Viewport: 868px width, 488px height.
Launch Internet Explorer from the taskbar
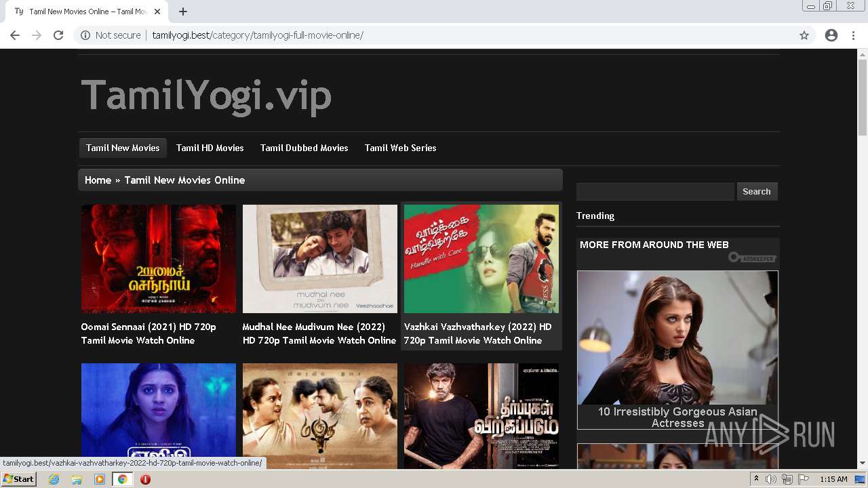[x=54, y=479]
